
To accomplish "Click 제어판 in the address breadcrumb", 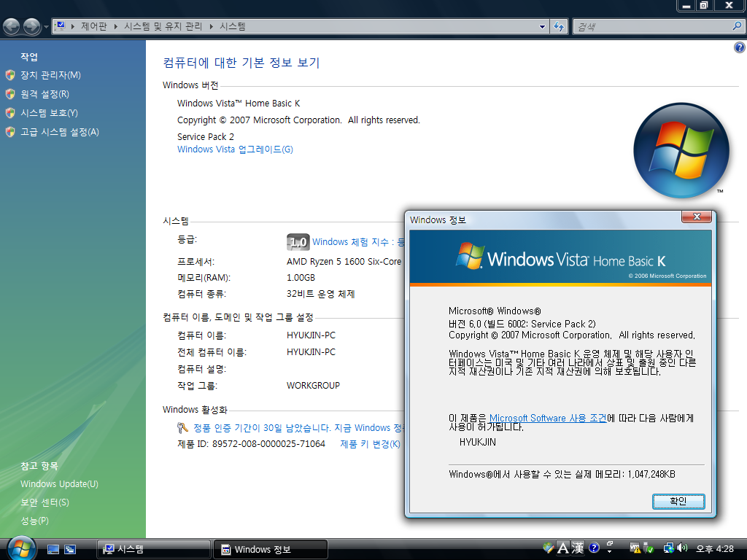I will click(x=94, y=27).
